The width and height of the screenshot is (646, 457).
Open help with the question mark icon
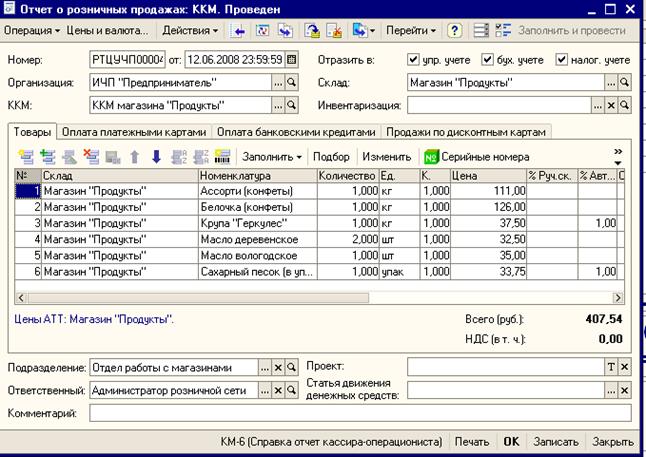[454, 31]
